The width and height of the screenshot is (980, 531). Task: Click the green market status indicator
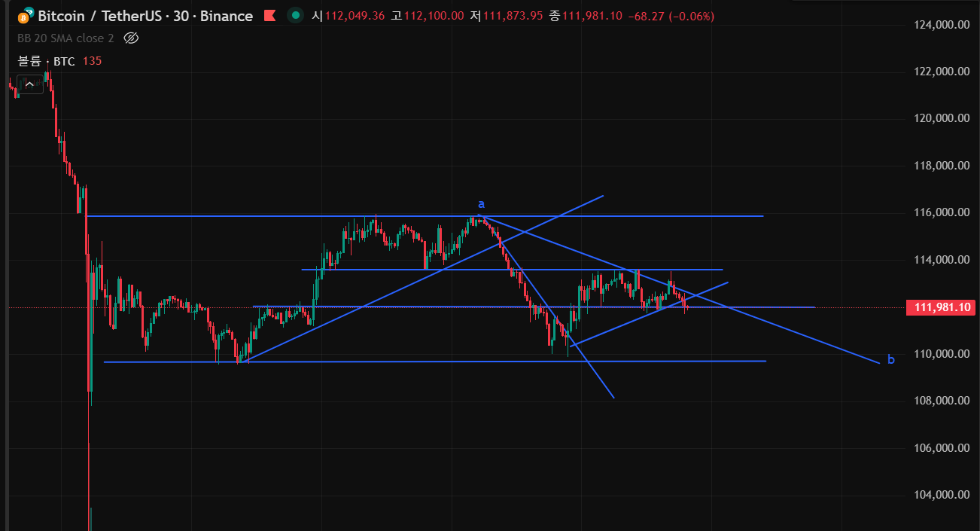point(297,16)
